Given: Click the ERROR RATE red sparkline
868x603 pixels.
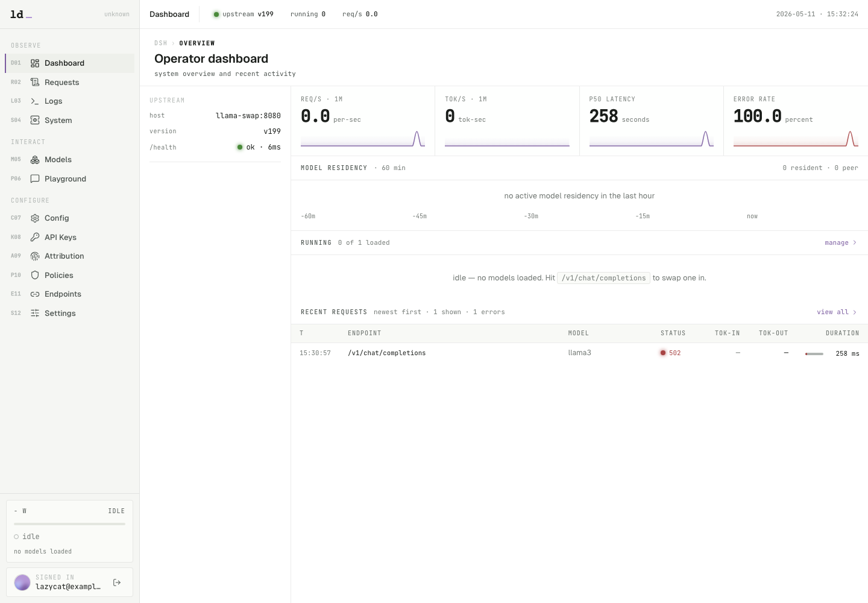Looking at the screenshot, I should coord(796,139).
